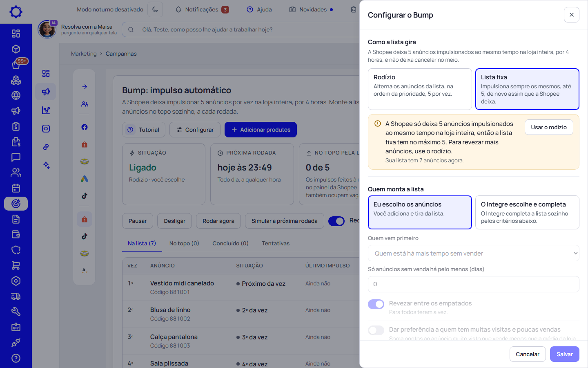Open the wrench tools icon in sidebar

coord(16,312)
